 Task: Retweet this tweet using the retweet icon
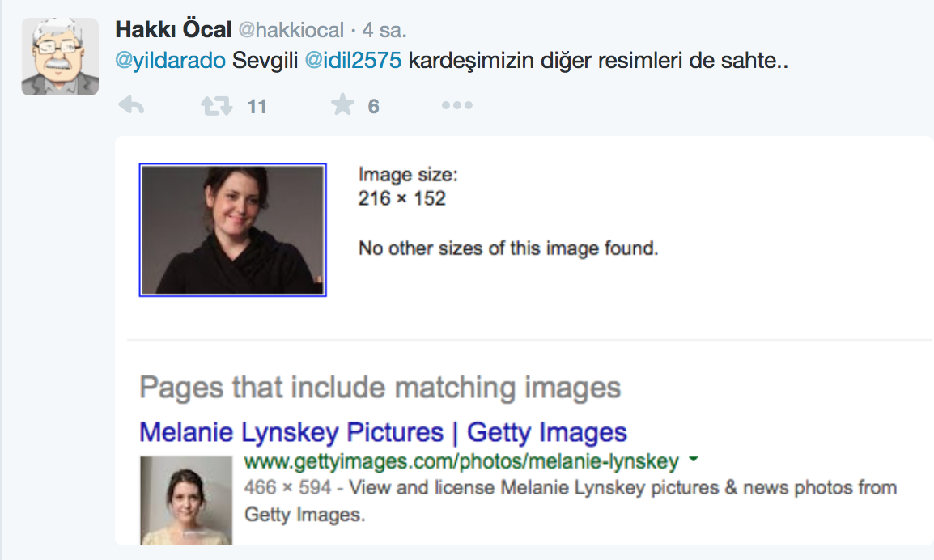pos(216,105)
